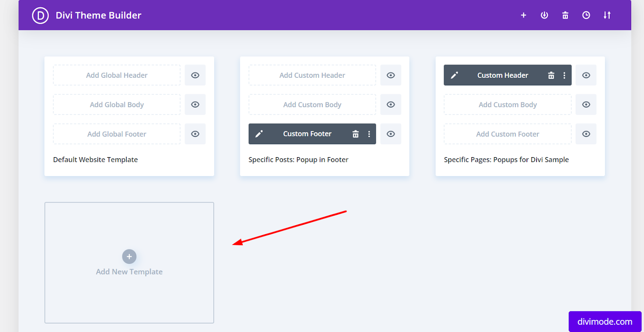
Task: Click Add Global Body
Action: coord(117,104)
